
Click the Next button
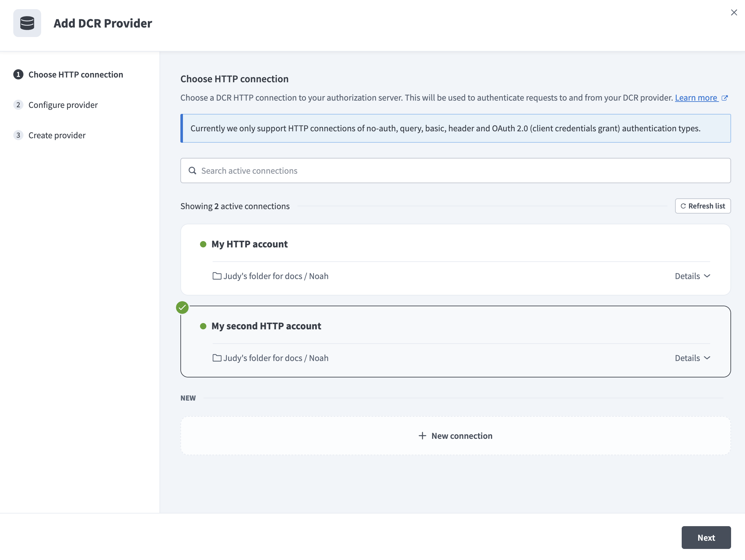point(706,538)
